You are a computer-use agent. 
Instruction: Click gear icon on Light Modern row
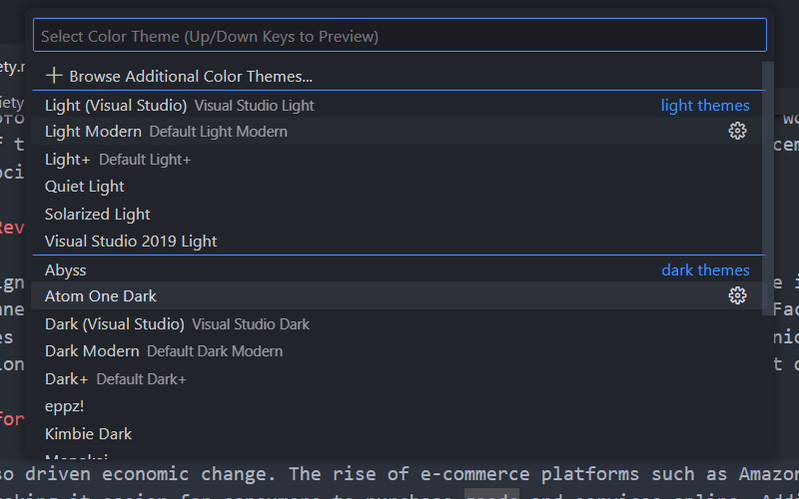click(738, 131)
